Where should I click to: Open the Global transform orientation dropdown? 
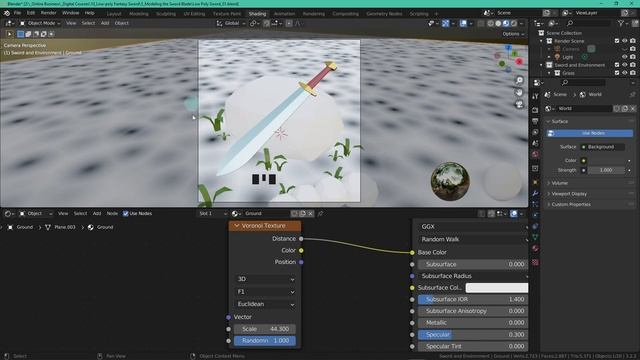coord(231,23)
